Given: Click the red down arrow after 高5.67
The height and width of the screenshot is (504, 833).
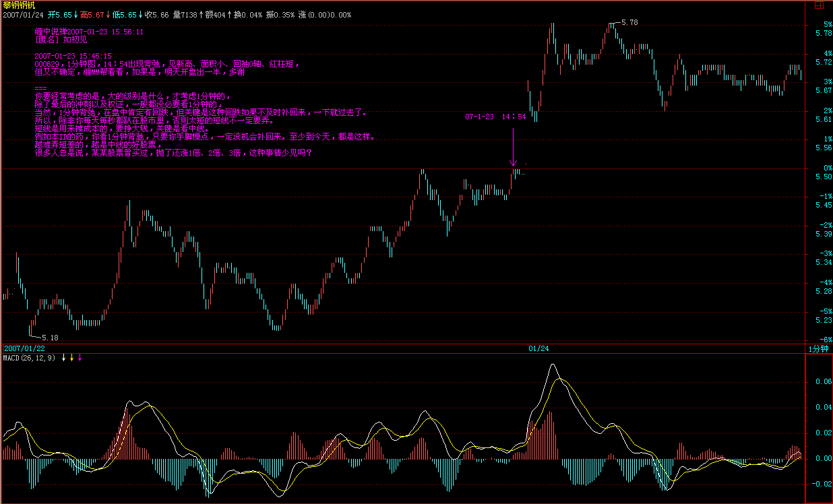Looking at the screenshot, I should click(108, 14).
